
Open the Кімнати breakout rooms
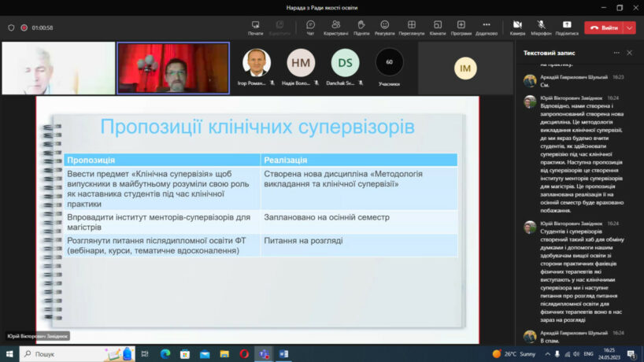(438, 28)
